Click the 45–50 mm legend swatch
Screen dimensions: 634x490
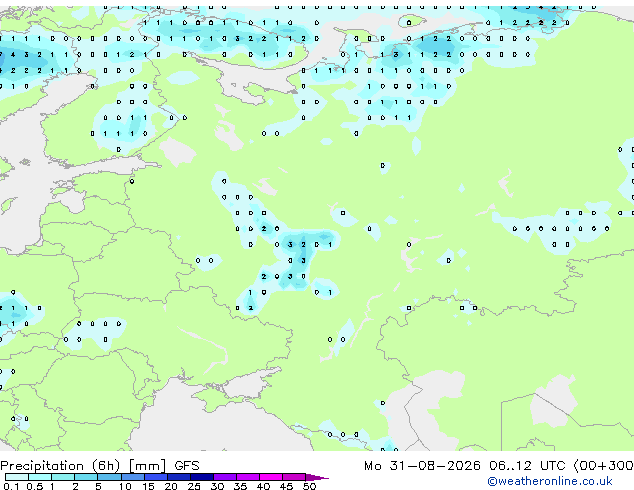click(294, 477)
